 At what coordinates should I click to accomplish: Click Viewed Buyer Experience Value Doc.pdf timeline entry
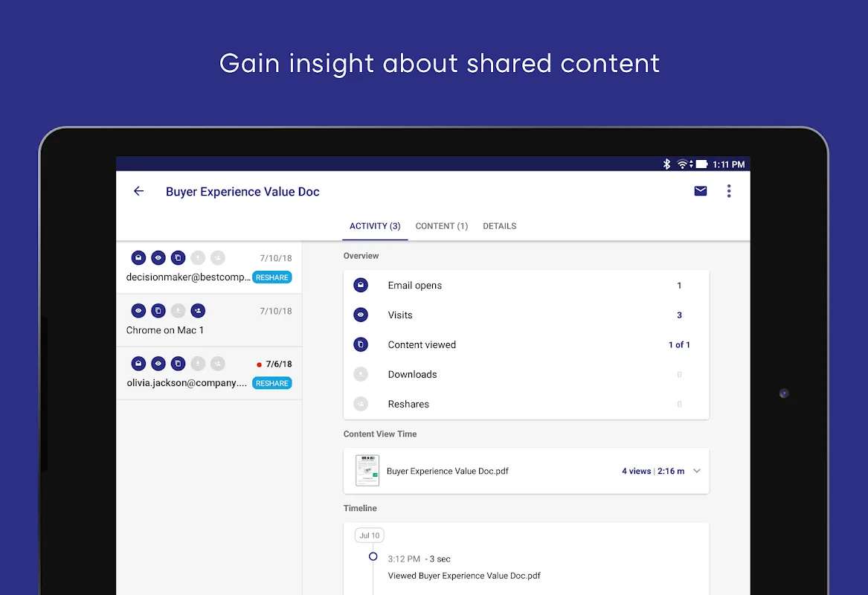click(464, 576)
